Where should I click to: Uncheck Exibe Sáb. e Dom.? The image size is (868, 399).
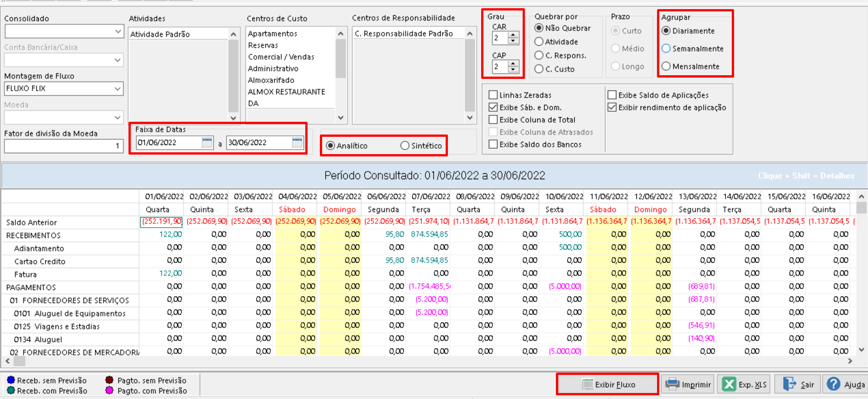493,107
